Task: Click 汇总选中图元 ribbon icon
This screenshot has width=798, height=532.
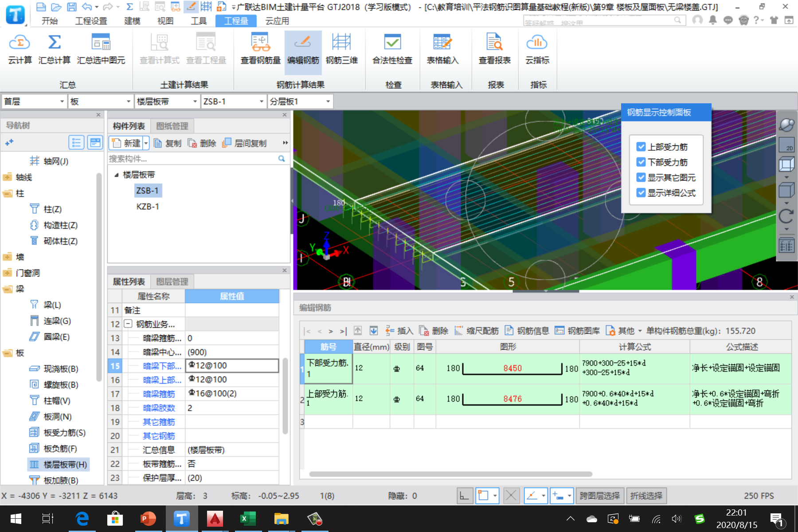Action: [101, 49]
